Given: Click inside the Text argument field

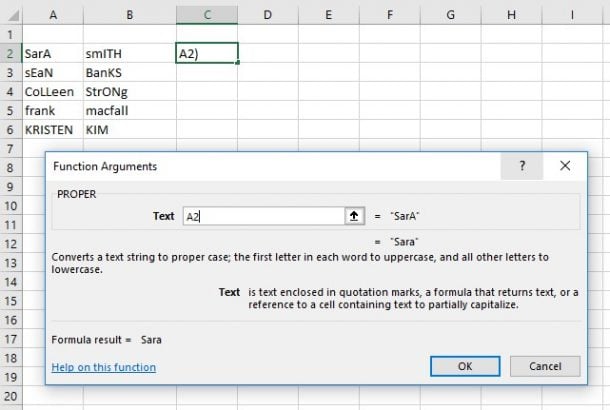Looking at the screenshot, I should pos(263,216).
